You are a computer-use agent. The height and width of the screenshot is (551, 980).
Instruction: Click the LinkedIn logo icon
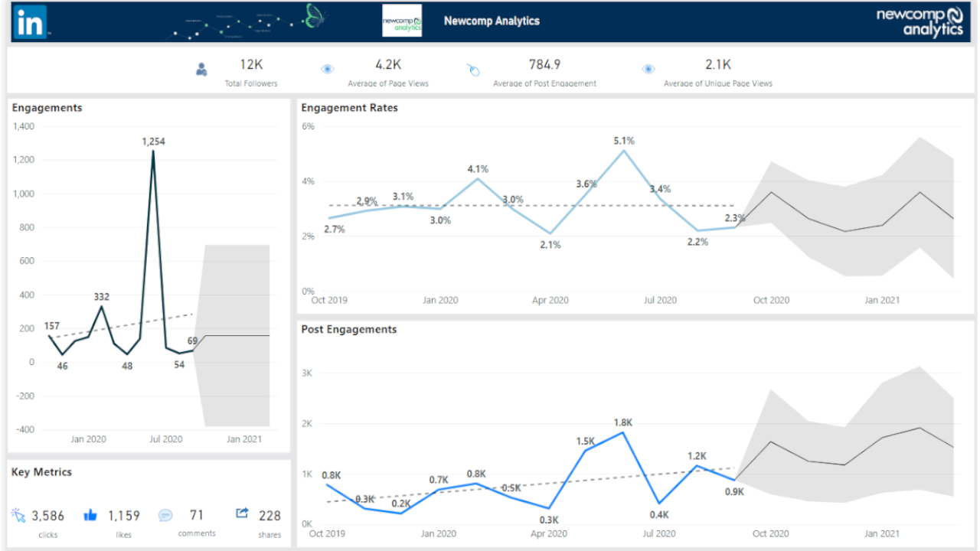point(29,21)
